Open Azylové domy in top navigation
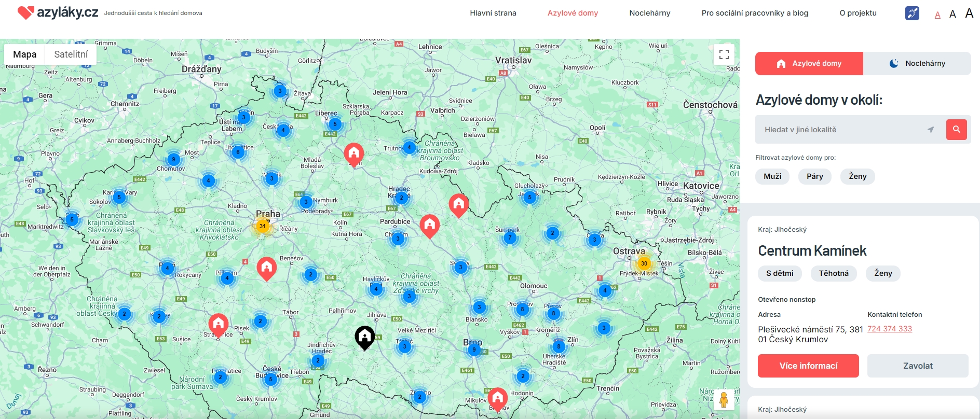The height and width of the screenshot is (419, 980). coord(573,13)
